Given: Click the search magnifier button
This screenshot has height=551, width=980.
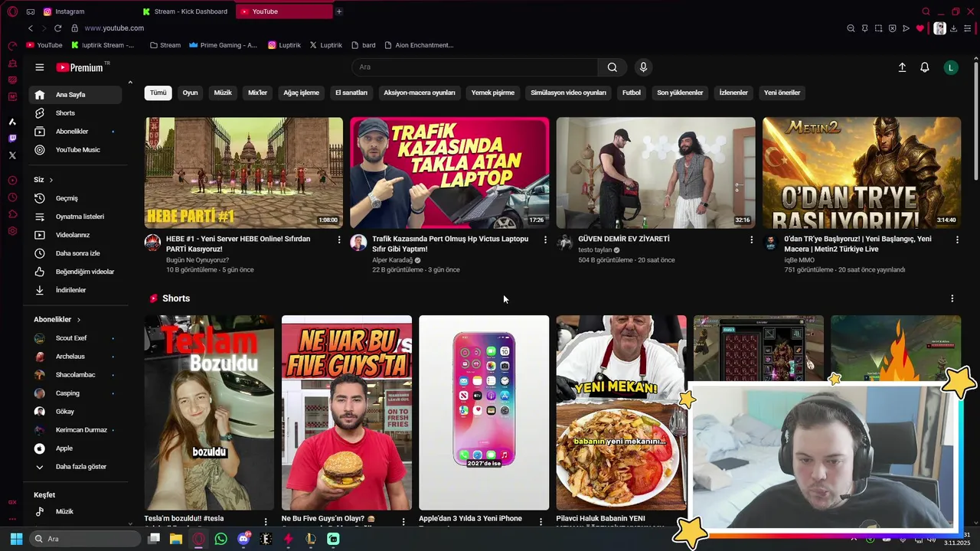Looking at the screenshot, I should click(x=612, y=67).
